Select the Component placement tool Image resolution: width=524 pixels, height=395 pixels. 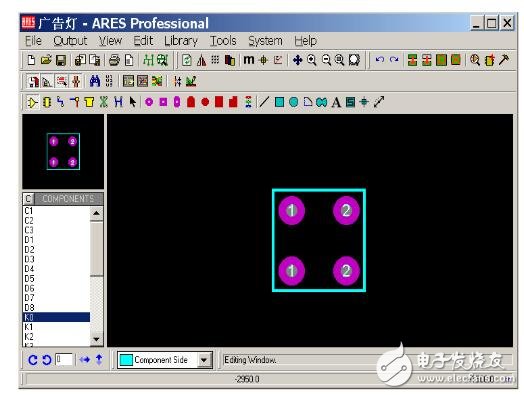pyautogui.click(x=32, y=102)
